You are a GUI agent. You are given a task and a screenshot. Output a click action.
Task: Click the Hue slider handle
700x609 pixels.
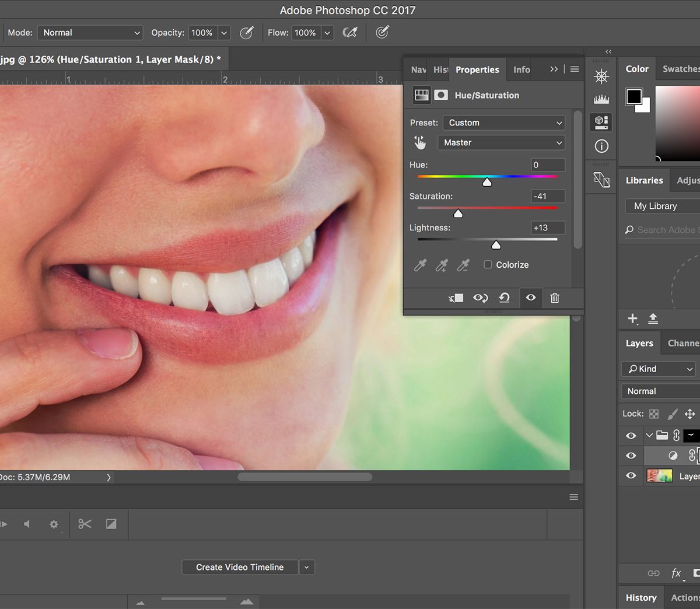click(487, 182)
